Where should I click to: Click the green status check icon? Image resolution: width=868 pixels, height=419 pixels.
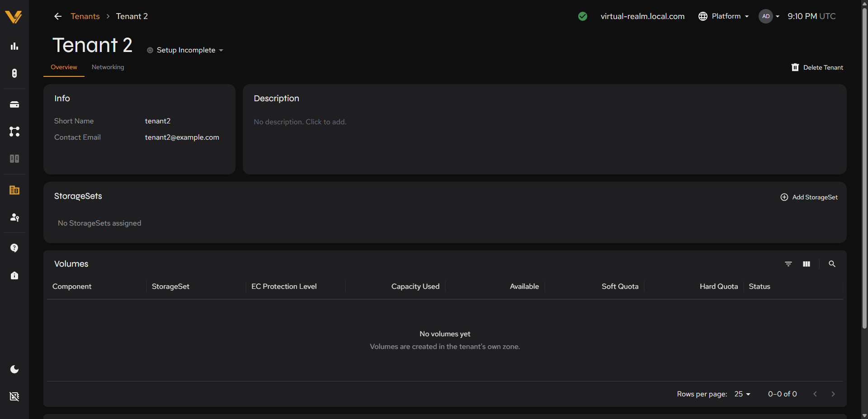tap(583, 16)
